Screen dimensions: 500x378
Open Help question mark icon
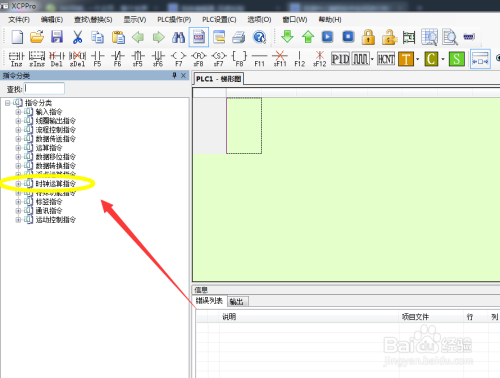pos(259,37)
